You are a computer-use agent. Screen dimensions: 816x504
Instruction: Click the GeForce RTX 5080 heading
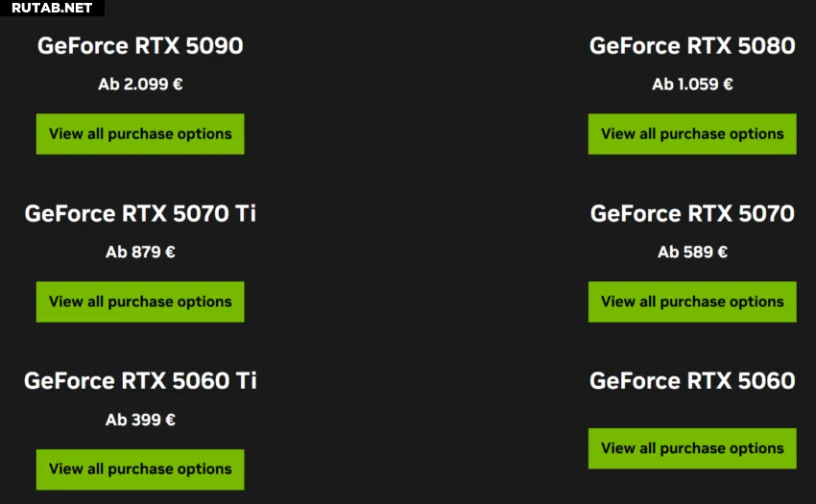click(692, 46)
